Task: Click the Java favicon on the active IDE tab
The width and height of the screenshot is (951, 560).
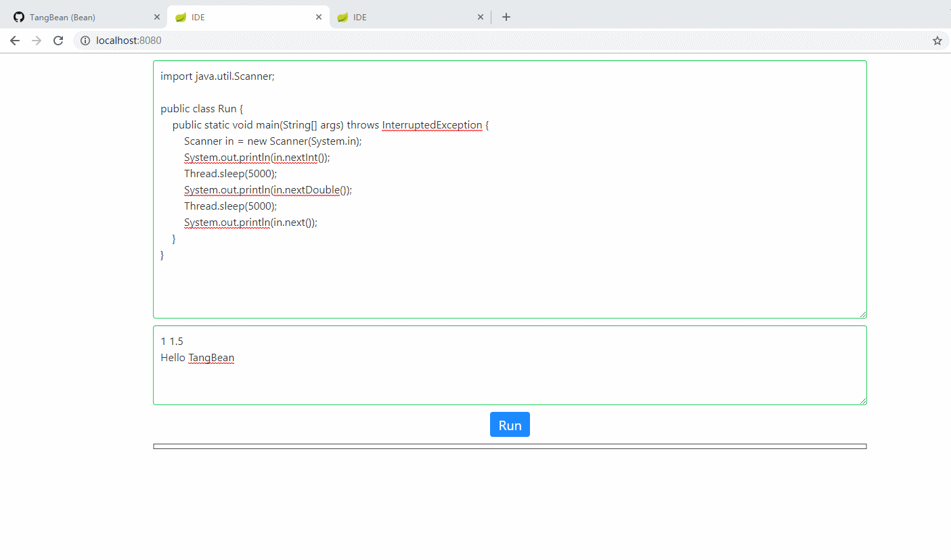Action: pos(180,16)
